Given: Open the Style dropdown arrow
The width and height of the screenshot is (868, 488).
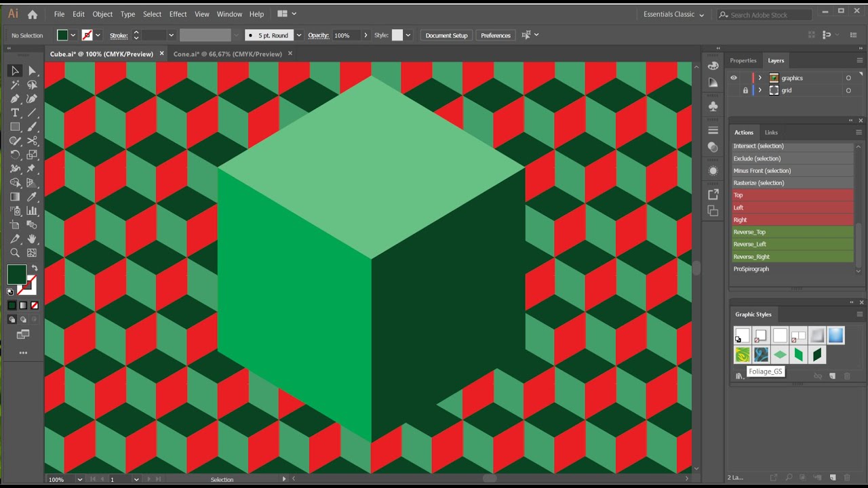Looking at the screenshot, I should point(408,35).
